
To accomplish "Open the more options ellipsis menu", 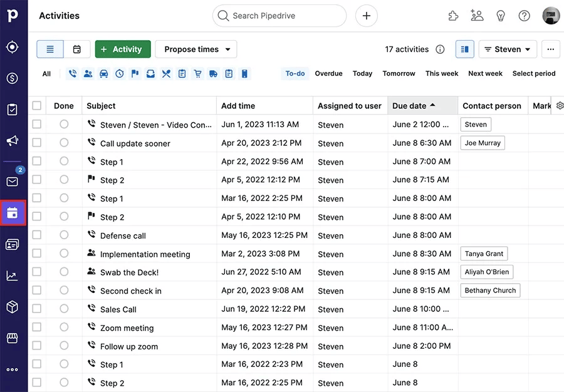I will click(x=550, y=49).
